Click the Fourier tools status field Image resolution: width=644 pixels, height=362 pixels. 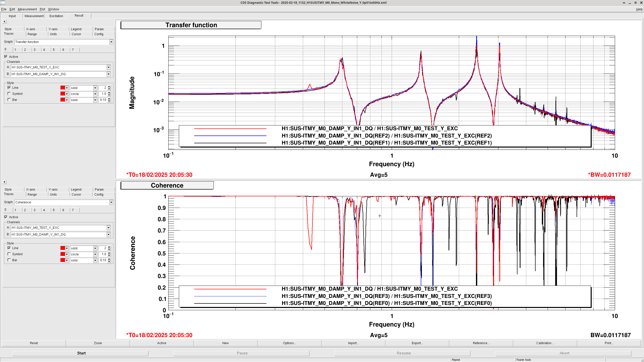pos(560,360)
